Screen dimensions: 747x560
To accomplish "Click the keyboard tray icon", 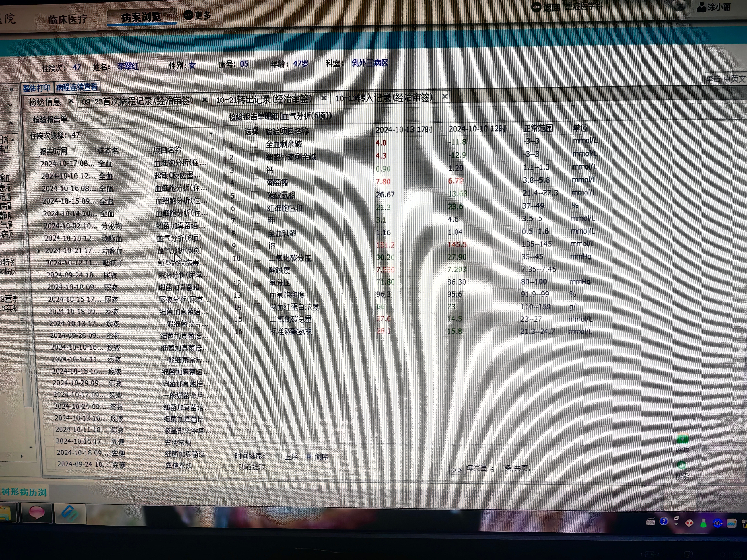I will point(650,522).
